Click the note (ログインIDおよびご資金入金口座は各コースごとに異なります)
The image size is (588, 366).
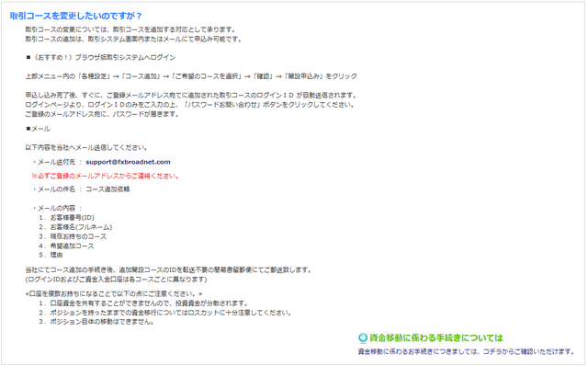[x=117, y=280]
